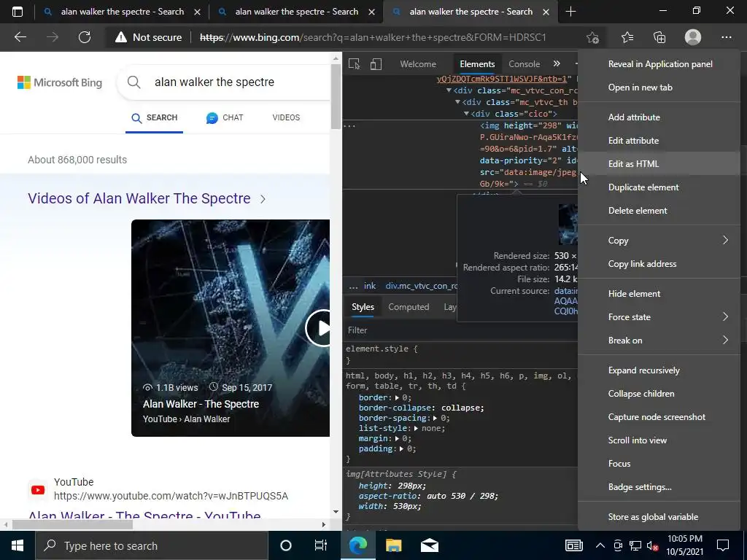Choose Capture node screenshot
This screenshot has width=747, height=560.
point(659,417)
